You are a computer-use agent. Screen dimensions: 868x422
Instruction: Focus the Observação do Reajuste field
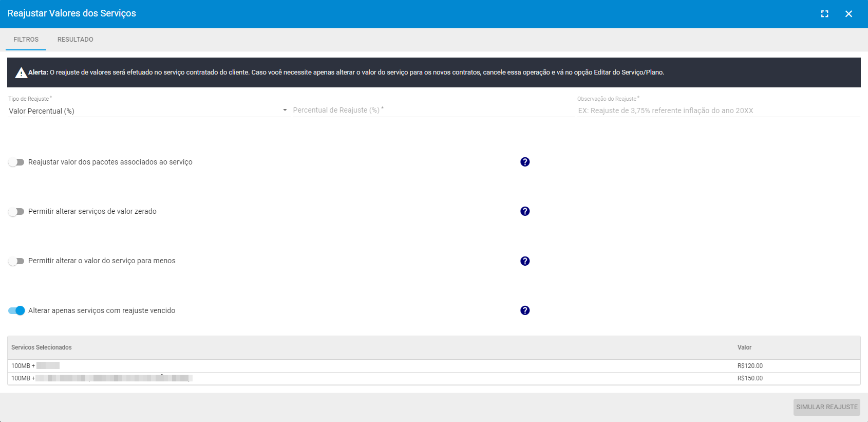coord(719,111)
